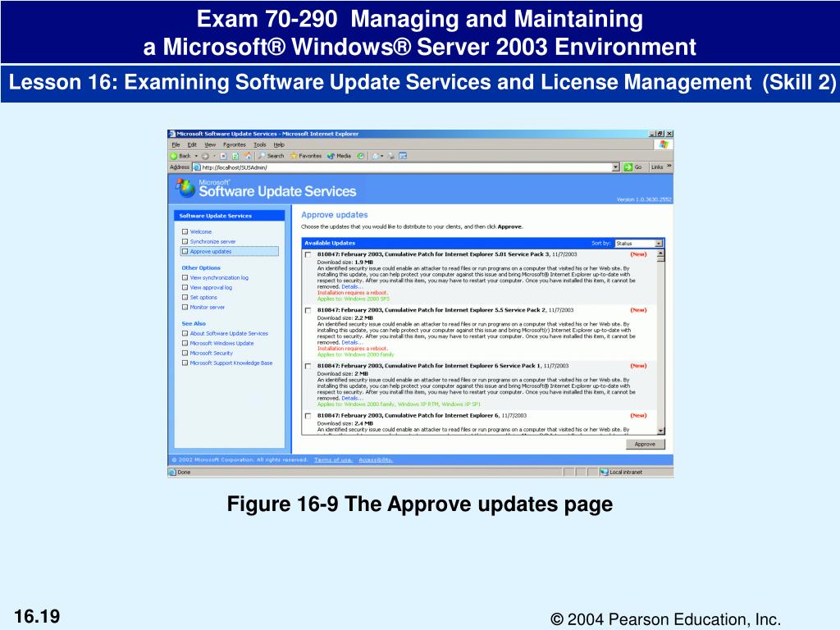Open the Microsoft Security link
The height and width of the screenshot is (630, 840).
pos(211,353)
